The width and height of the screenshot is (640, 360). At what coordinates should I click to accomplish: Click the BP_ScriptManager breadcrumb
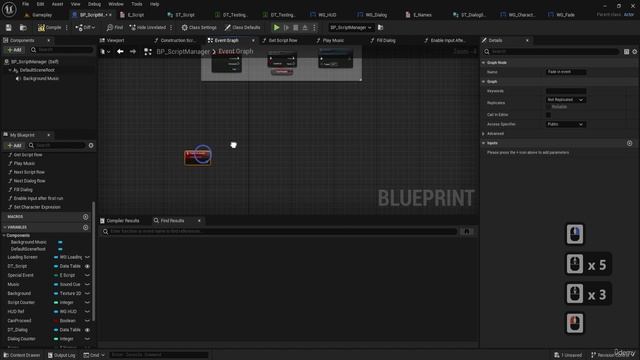183,51
